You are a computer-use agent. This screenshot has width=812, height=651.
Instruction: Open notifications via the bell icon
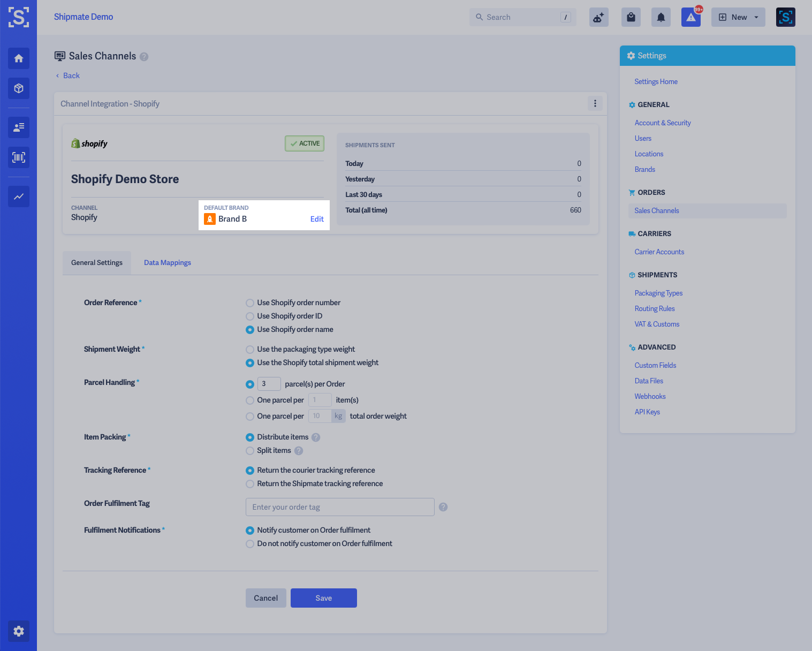pos(661,17)
